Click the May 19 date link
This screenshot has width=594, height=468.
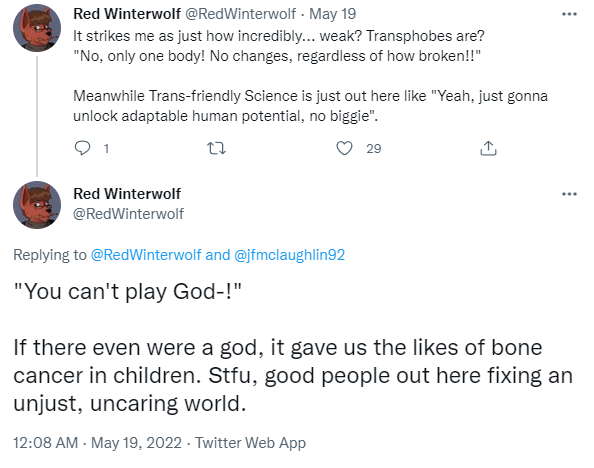point(332,14)
